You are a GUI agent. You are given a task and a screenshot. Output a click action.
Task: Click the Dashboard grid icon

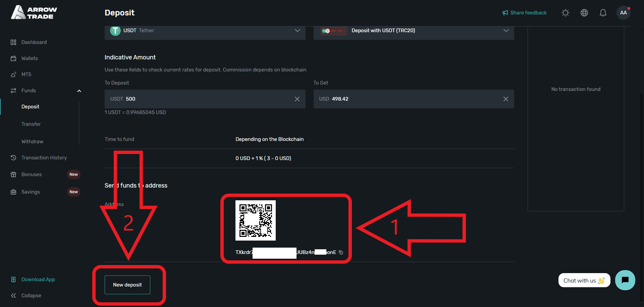point(13,42)
